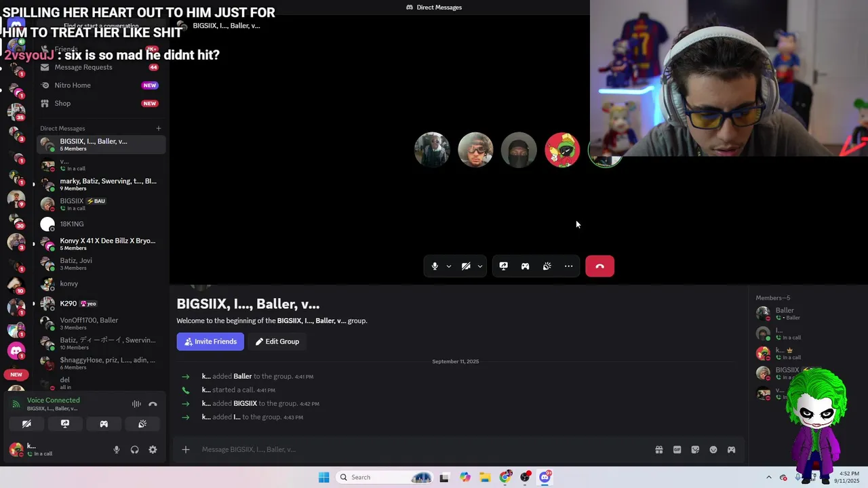Toggle noise suppression in the Voice Connected panel

point(136,404)
